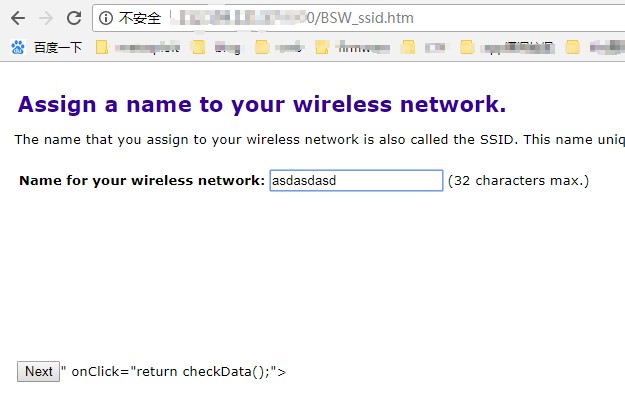625x417 pixels.
Task: Open site info for 不安全 warning
Action: 107,18
